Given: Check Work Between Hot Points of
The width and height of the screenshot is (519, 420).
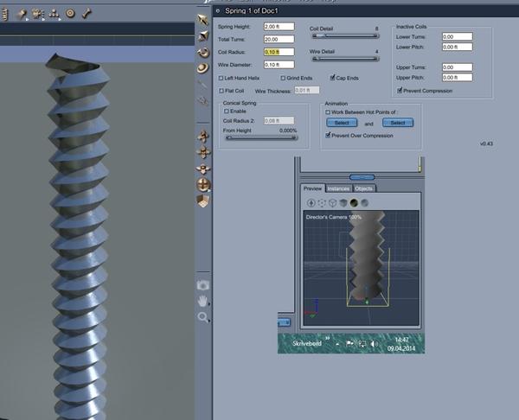Looking at the screenshot, I should tap(328, 112).
